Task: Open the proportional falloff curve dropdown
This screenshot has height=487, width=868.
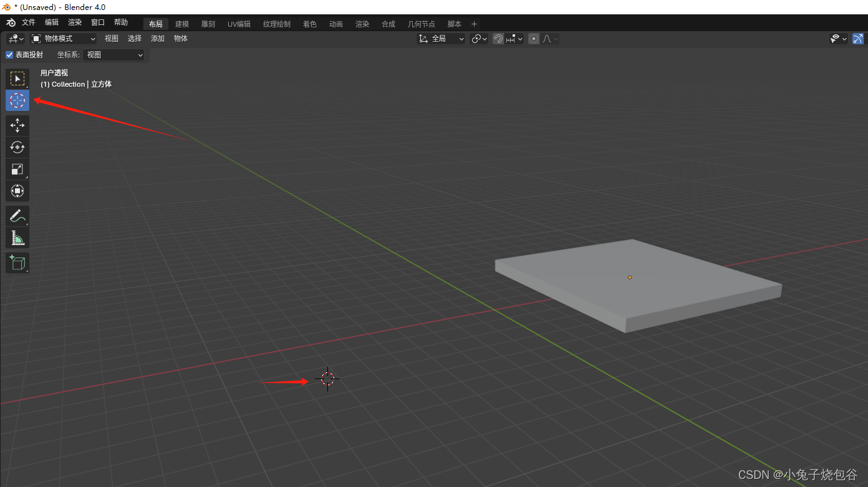Action: tap(550, 39)
